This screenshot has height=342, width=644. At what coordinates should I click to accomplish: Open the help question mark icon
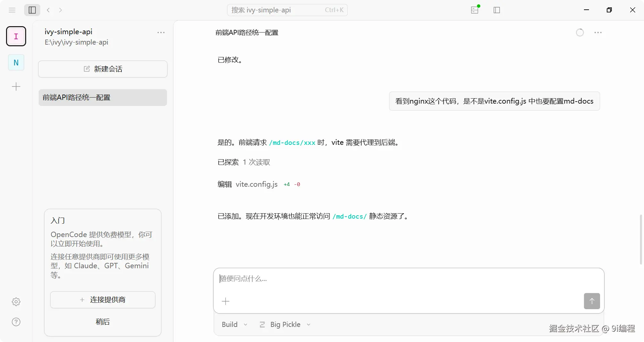point(16,322)
